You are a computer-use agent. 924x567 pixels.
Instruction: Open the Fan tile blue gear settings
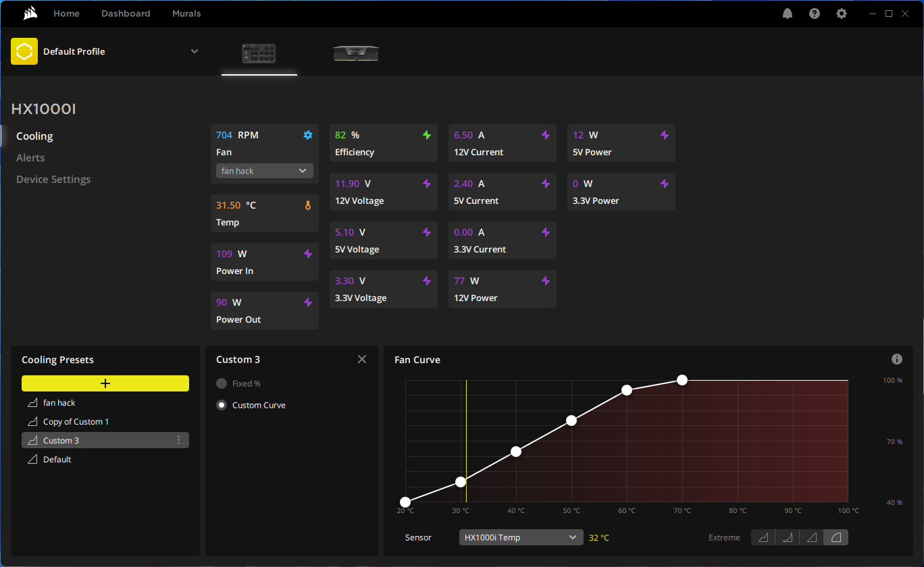coord(308,135)
